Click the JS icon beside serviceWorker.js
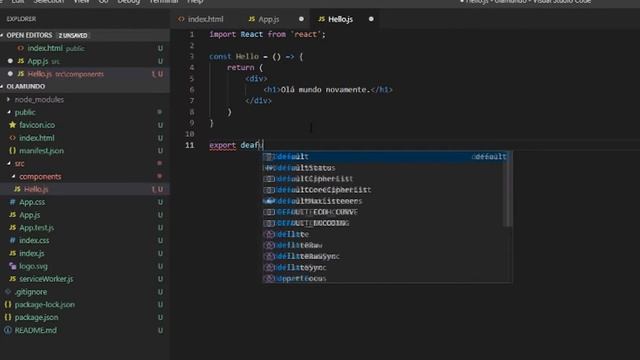Image resolution: width=640 pixels, height=360 pixels. point(13,279)
